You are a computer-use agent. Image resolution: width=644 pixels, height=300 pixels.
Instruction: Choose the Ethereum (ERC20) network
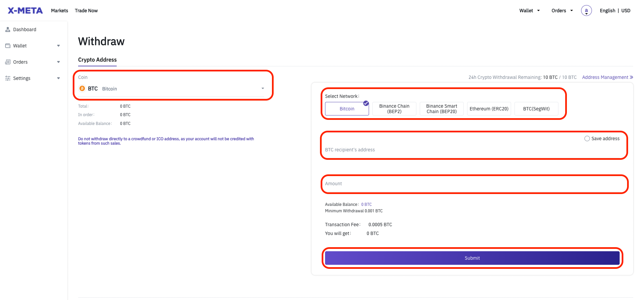(x=489, y=109)
